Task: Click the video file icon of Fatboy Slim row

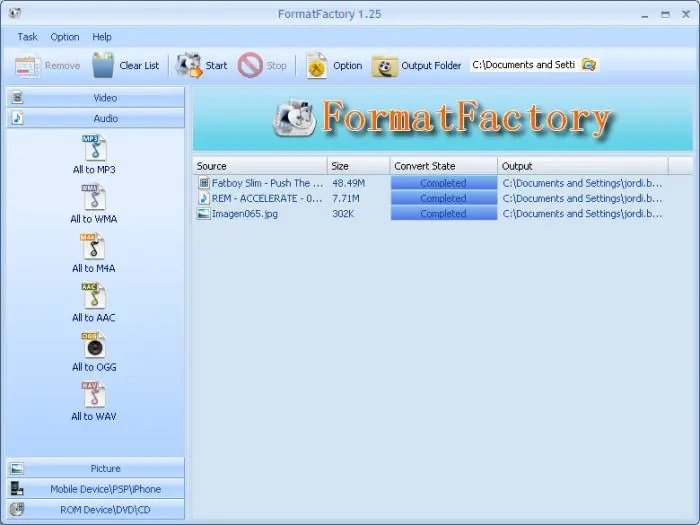Action: pyautogui.click(x=204, y=183)
